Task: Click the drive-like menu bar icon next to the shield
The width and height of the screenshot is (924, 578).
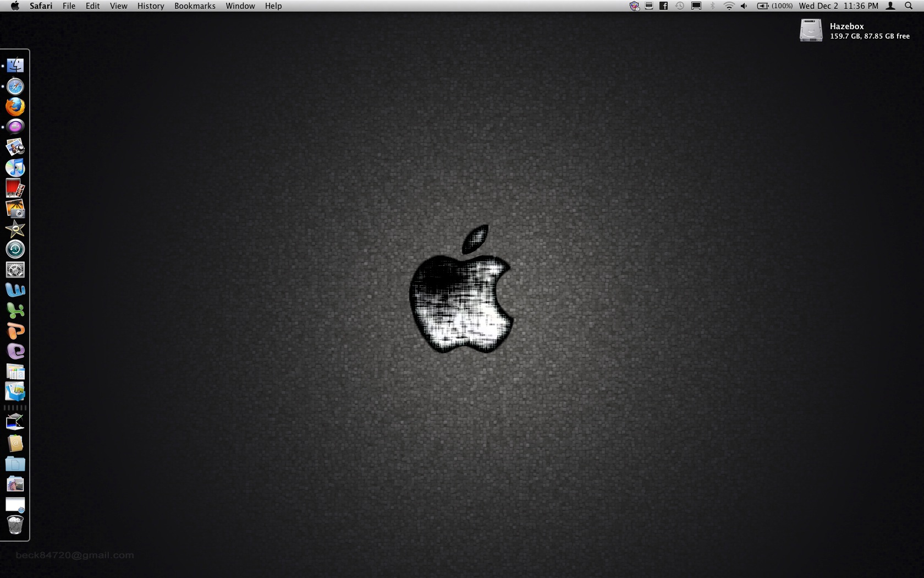Action: [x=649, y=6]
